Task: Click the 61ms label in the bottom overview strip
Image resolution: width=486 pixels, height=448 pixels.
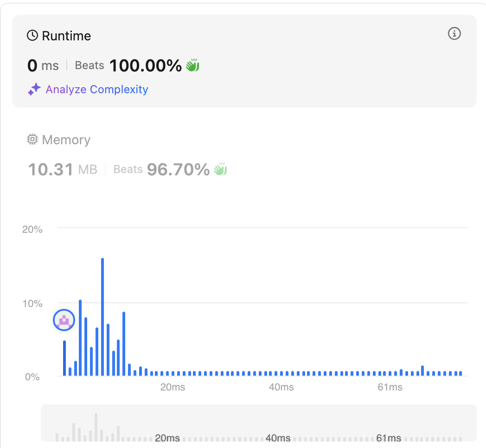Action: [389, 438]
